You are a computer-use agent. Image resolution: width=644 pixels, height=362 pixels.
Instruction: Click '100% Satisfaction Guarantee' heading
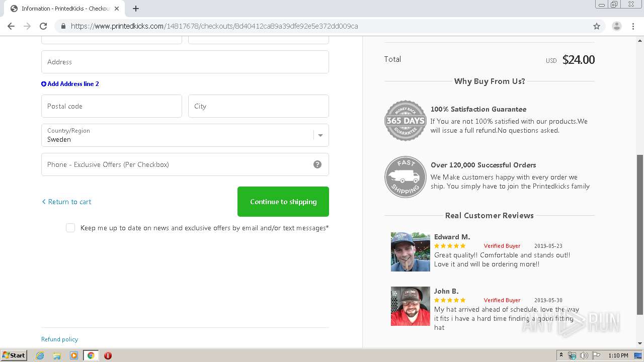[478, 109]
